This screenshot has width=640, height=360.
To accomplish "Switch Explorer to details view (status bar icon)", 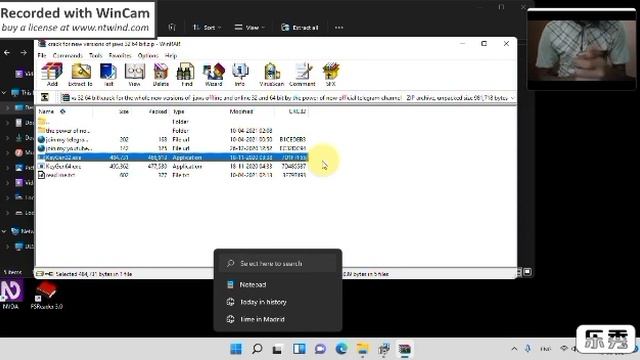I will click(519, 272).
